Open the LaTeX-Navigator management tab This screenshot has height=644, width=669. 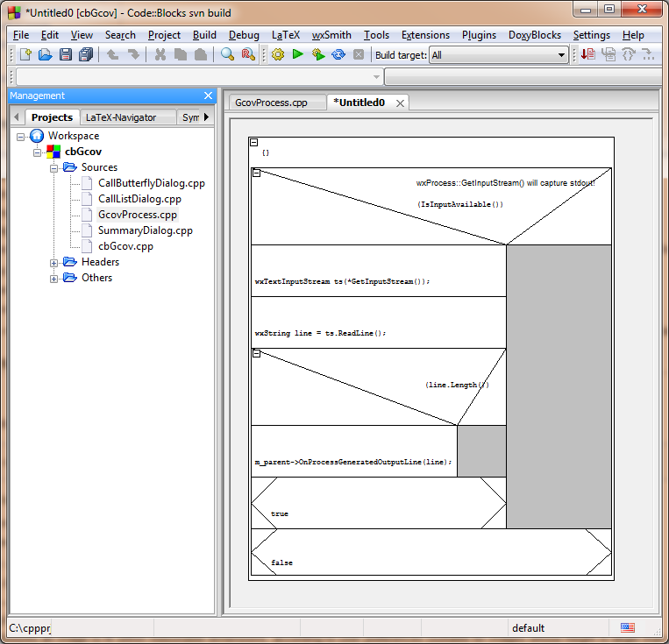(121, 117)
